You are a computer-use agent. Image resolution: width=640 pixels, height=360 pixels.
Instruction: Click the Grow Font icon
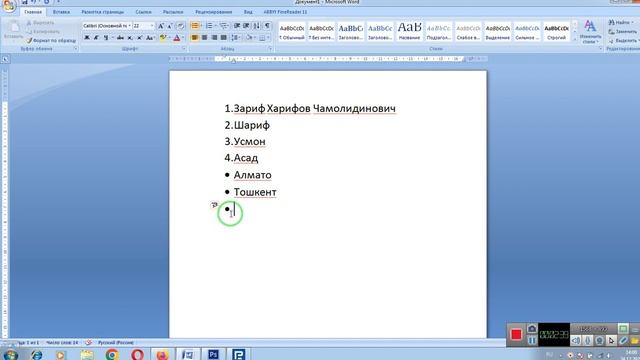tap(161, 26)
